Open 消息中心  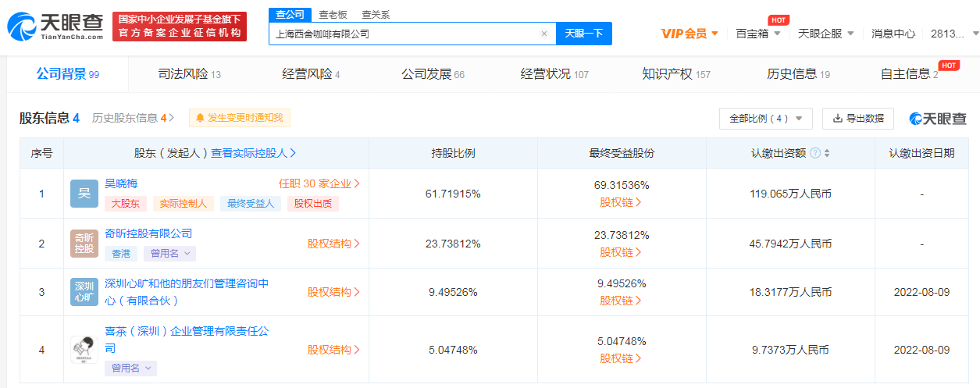pyautogui.click(x=893, y=34)
